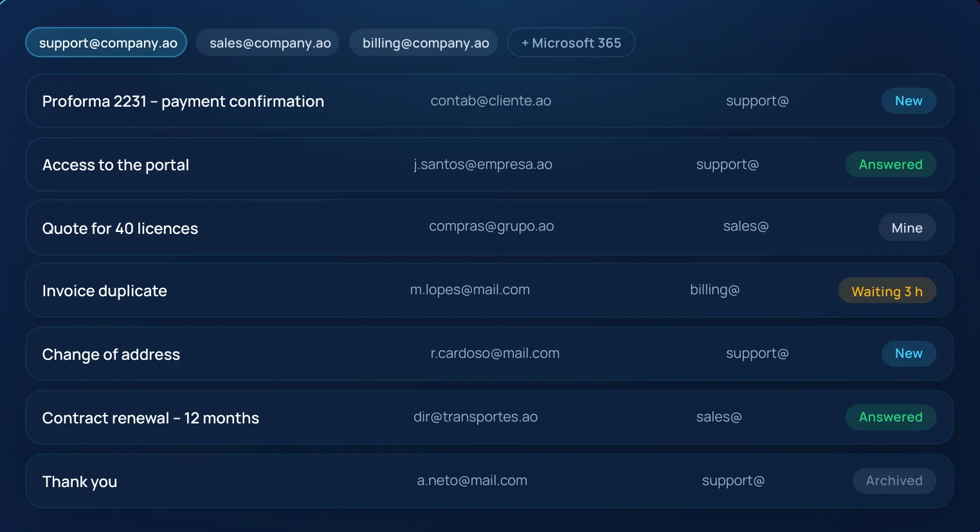Click support@ in the Change of address row

tap(757, 353)
